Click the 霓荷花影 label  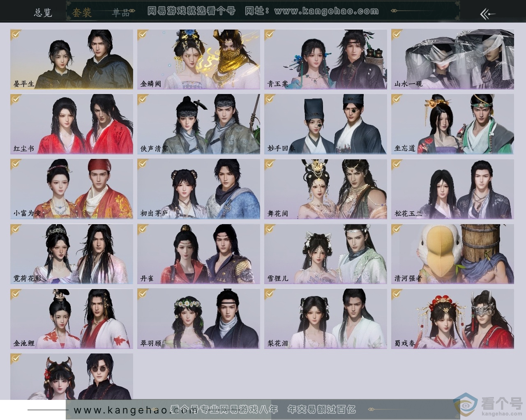click(x=28, y=278)
